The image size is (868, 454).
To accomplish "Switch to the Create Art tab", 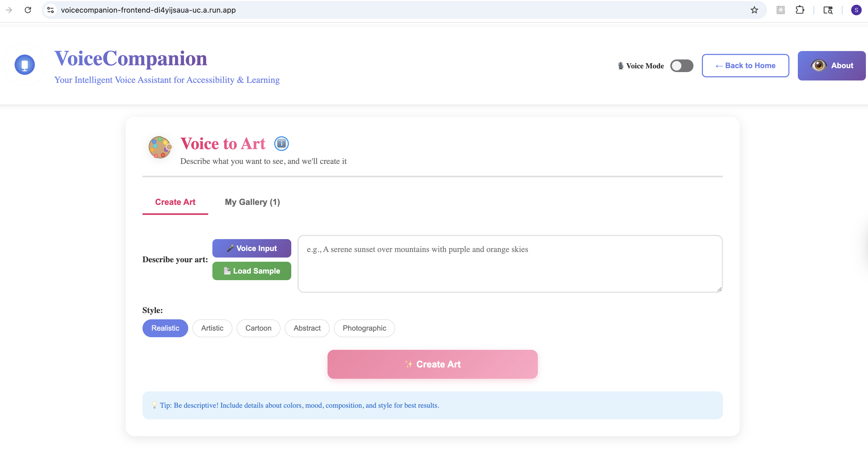I will pos(175,202).
